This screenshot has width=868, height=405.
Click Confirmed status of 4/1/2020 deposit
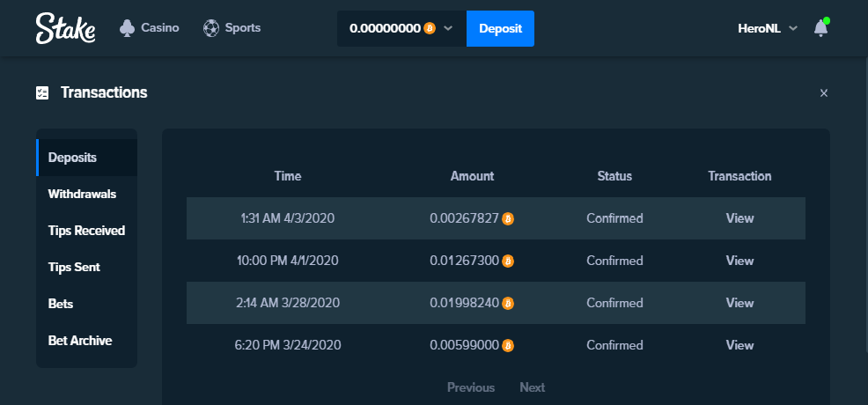coord(614,261)
